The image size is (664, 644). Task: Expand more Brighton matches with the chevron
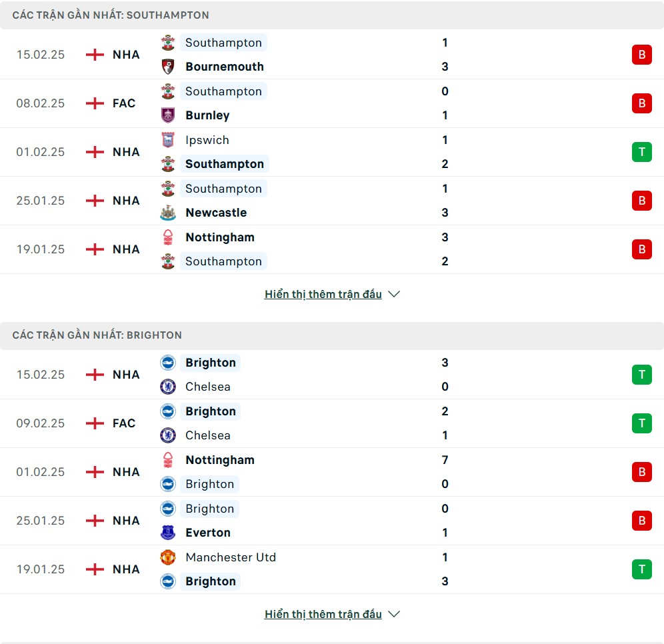394,614
